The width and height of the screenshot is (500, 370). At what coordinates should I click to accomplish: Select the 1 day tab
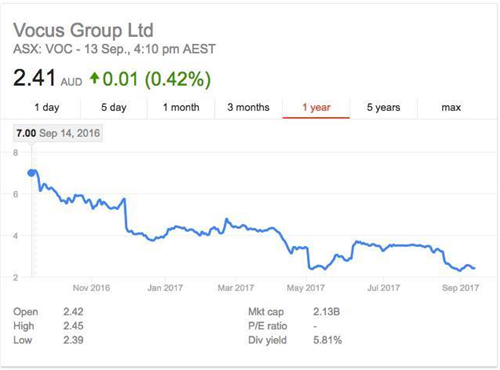[x=47, y=108]
